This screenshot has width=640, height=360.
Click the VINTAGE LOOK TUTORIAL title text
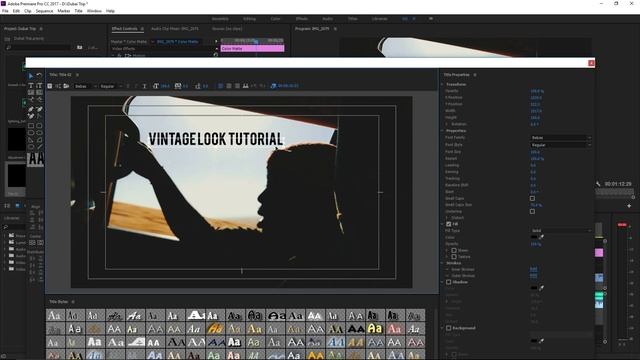[x=216, y=139]
